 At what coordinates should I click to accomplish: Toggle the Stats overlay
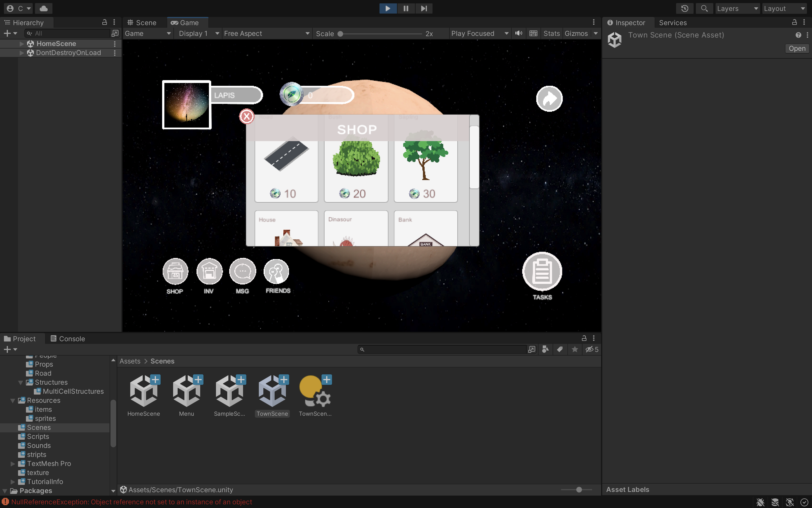tap(551, 33)
